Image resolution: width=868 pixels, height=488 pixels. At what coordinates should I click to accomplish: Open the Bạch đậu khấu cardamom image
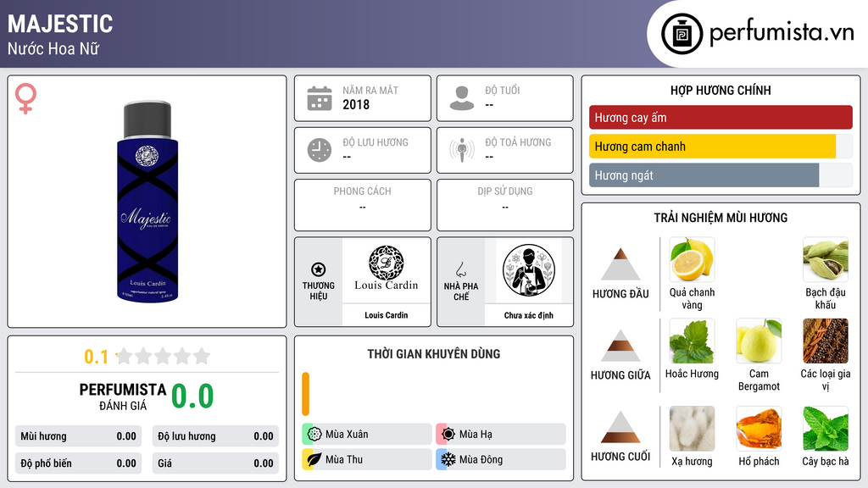click(x=826, y=260)
